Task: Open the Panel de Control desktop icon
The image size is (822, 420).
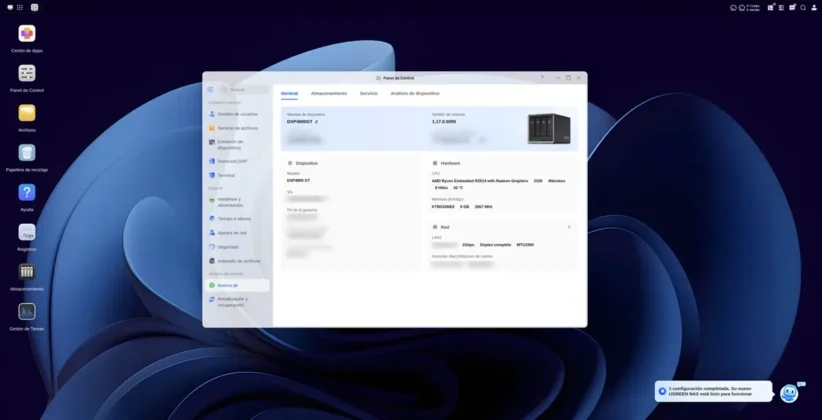Action: (x=27, y=73)
